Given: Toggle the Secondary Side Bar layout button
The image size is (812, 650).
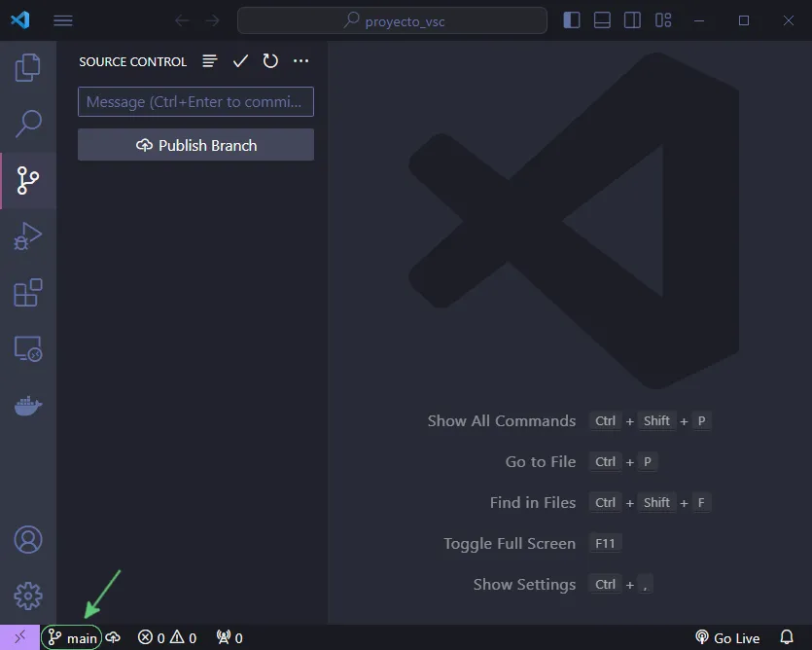Looking at the screenshot, I should 632,20.
